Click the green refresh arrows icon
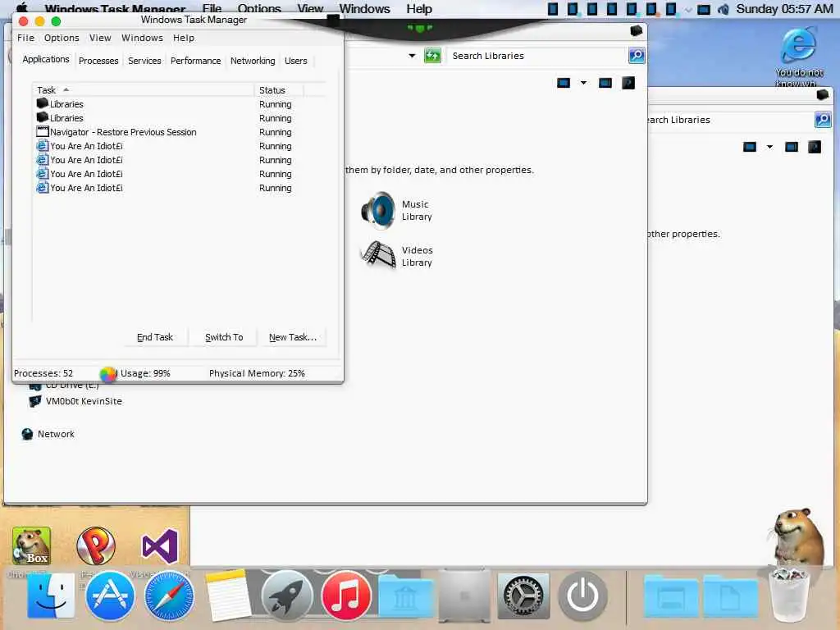This screenshot has height=630, width=840. tap(432, 56)
